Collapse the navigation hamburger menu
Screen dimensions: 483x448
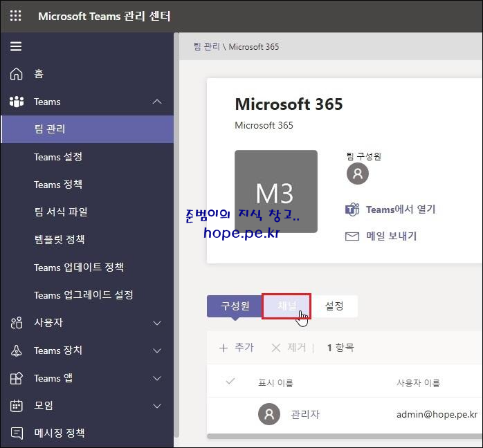point(16,46)
